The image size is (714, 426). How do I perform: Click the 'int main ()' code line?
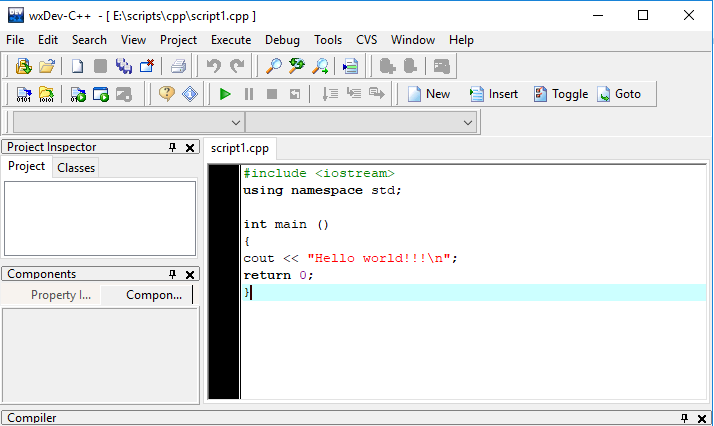point(286,224)
